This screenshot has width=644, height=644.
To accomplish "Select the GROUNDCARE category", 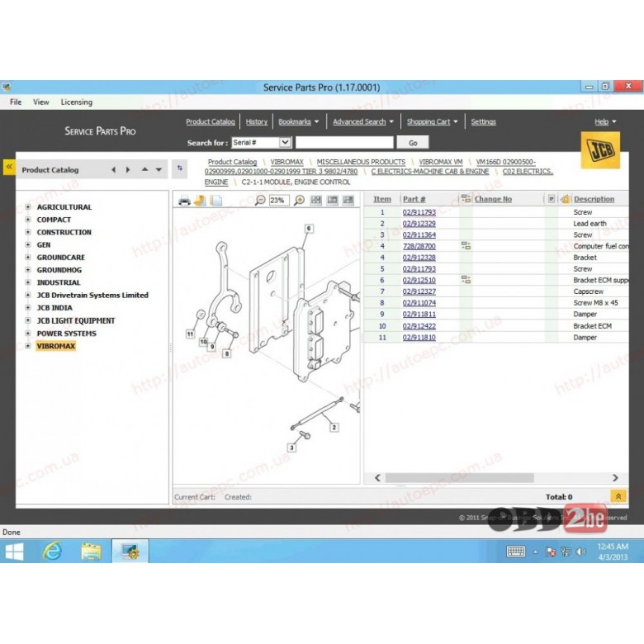I will pyautogui.click(x=61, y=257).
